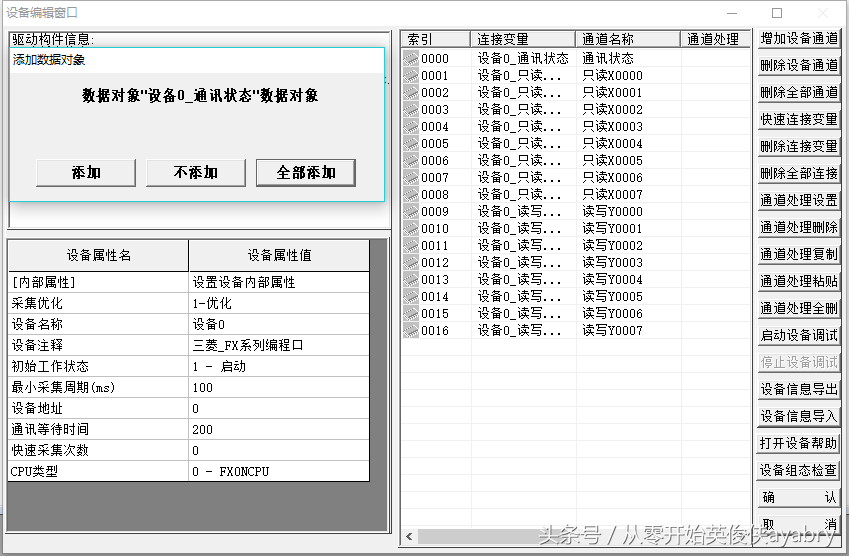Click the 快速连接变量 button
Viewport: 849px width, 556px height.
(798, 120)
